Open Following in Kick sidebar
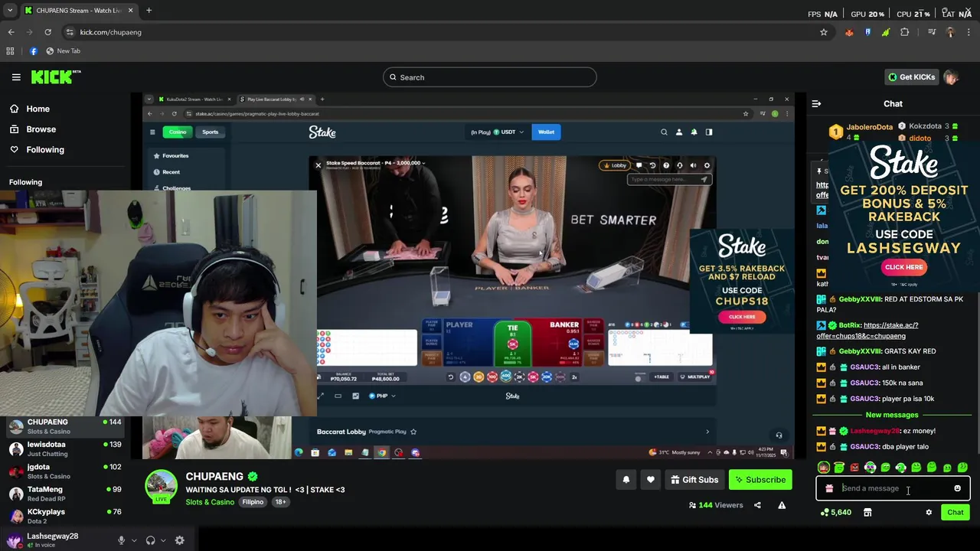The height and width of the screenshot is (551, 980). click(45, 150)
